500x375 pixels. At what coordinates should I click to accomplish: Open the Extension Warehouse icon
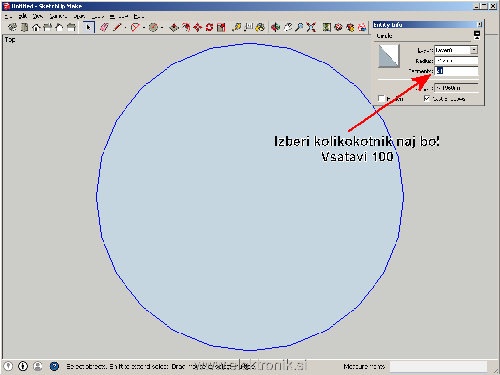click(350, 27)
